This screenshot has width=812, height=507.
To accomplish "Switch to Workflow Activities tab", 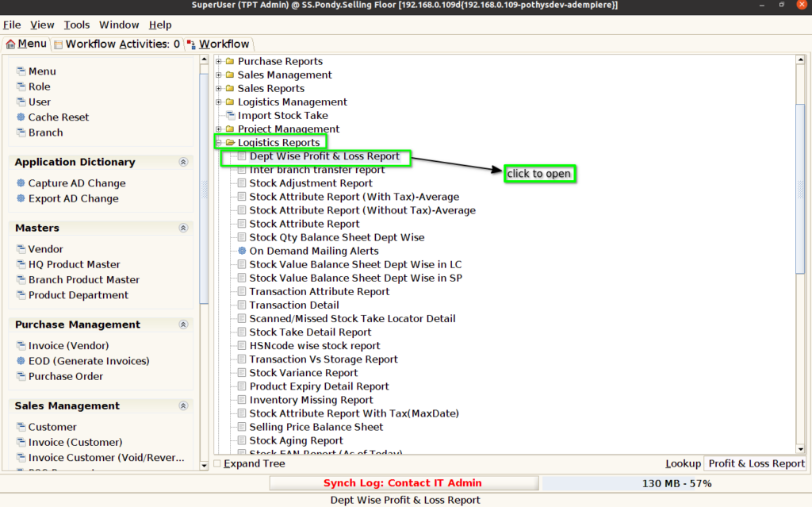I will click(x=117, y=44).
